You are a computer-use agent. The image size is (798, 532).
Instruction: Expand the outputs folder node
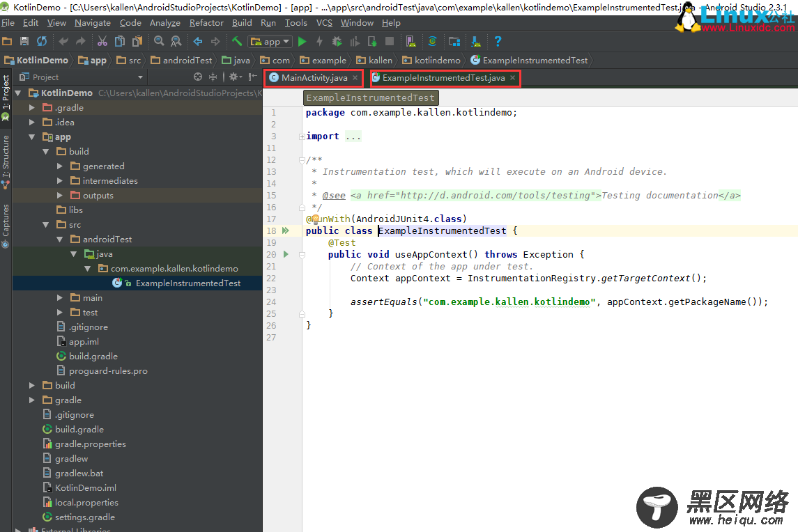pos(60,195)
